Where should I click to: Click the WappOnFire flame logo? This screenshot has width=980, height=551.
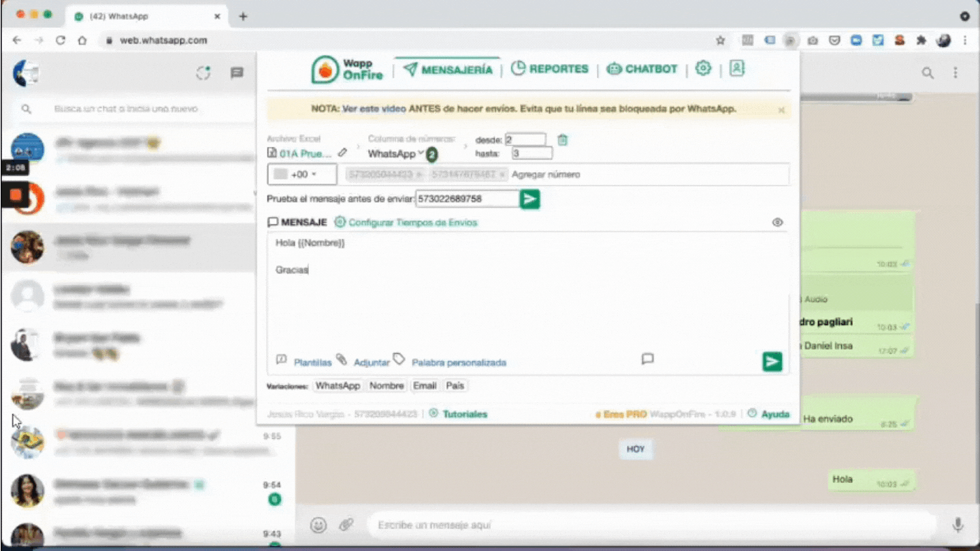325,70
